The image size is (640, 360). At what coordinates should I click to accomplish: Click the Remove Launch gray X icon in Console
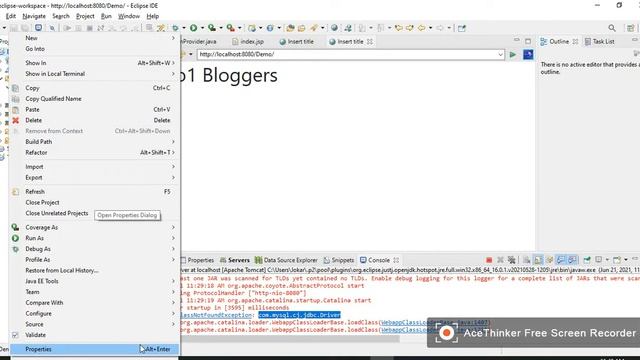[x=500, y=260]
